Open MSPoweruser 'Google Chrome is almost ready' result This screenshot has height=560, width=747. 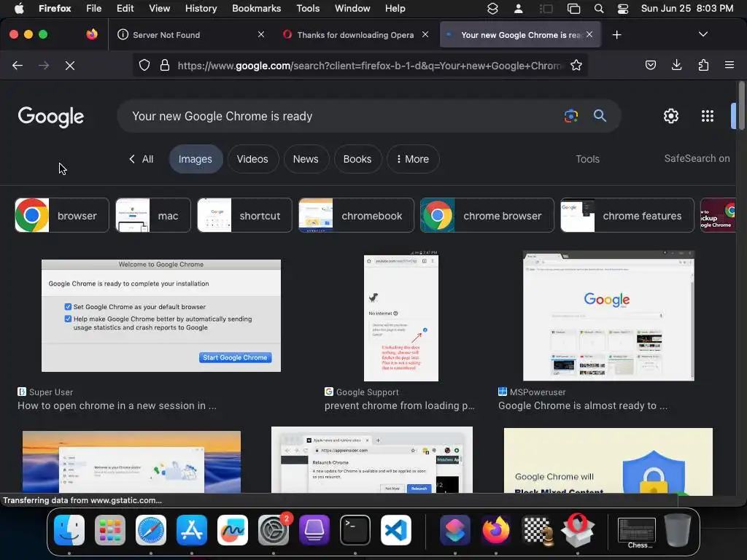pyautogui.click(x=583, y=405)
